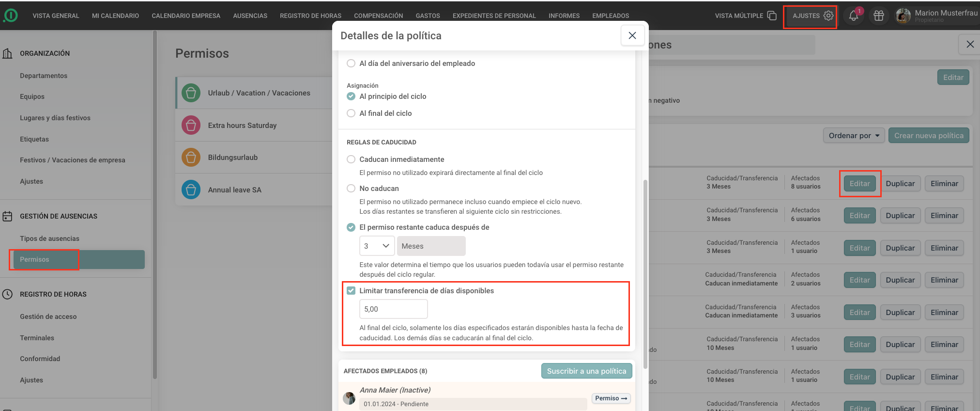Open Marion Musterfrau profile menu
Screen dimensions: 980x411
click(936, 16)
